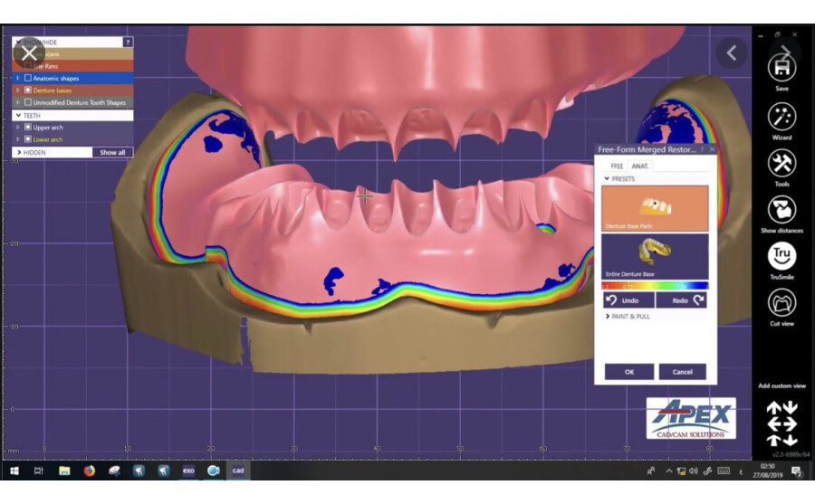Select the Denture bases row label
The width and height of the screenshot is (815, 504).
(52, 90)
